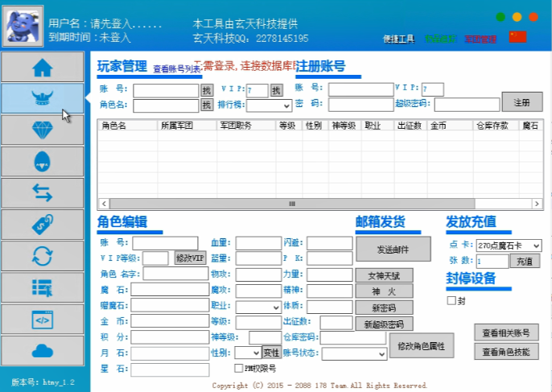The height and width of the screenshot is (392, 552).
Task: Click the 新超级密码 button
Action: pyautogui.click(x=384, y=324)
